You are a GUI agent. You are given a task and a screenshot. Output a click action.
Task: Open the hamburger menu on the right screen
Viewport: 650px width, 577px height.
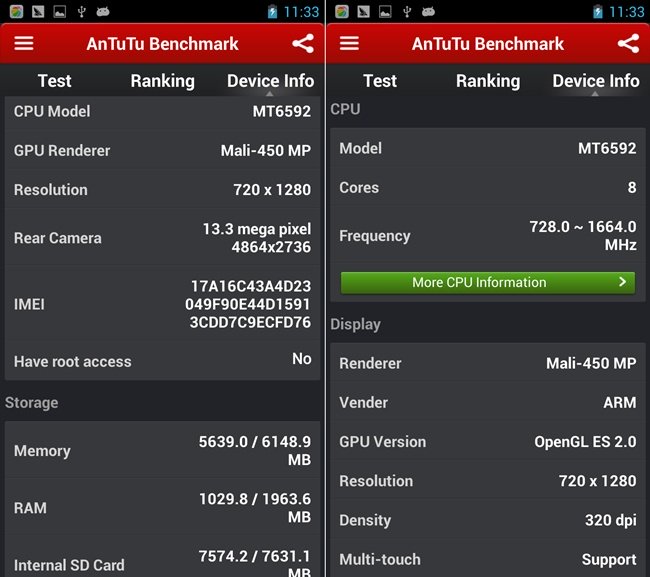pos(349,44)
